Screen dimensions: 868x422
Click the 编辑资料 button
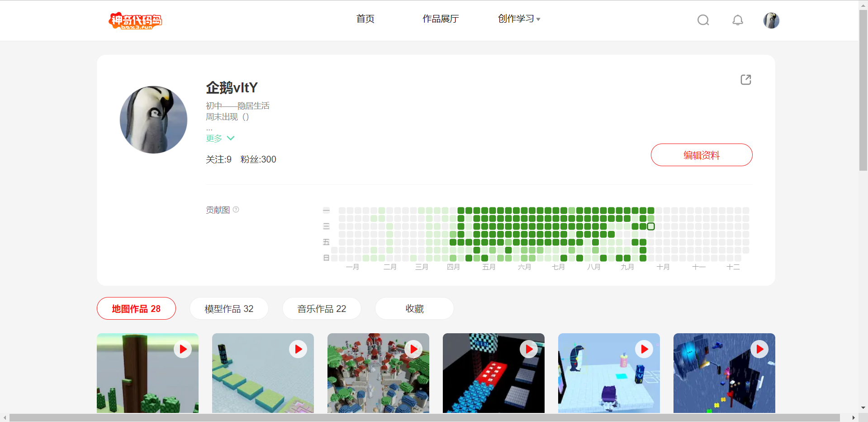[702, 155]
